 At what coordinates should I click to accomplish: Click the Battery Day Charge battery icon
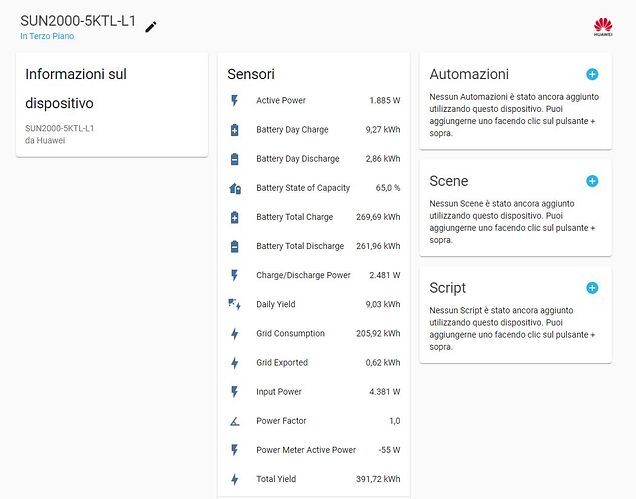(235, 130)
